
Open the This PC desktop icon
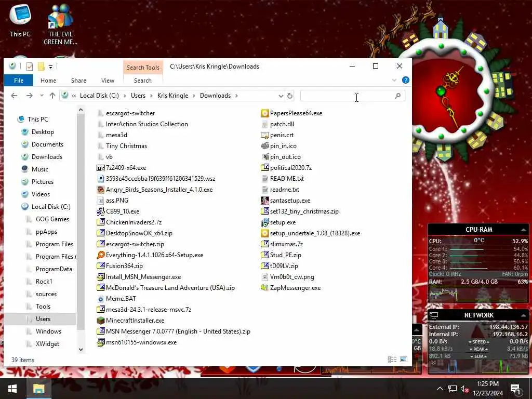pyautogui.click(x=20, y=20)
